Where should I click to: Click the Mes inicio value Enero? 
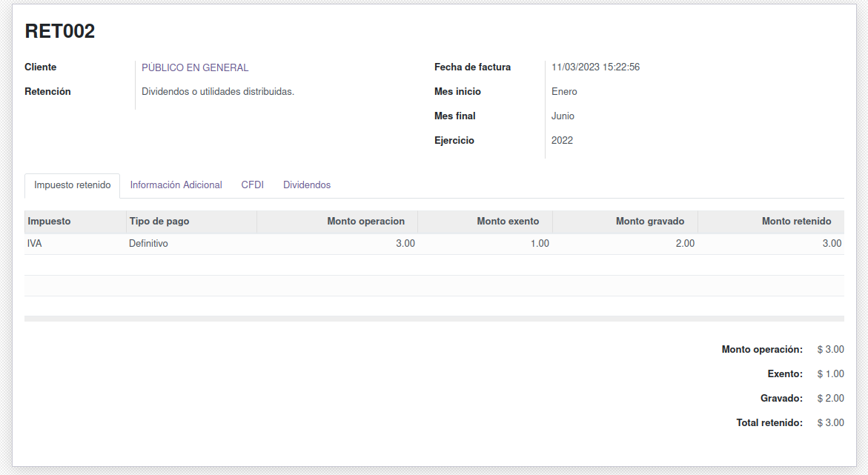pos(564,92)
